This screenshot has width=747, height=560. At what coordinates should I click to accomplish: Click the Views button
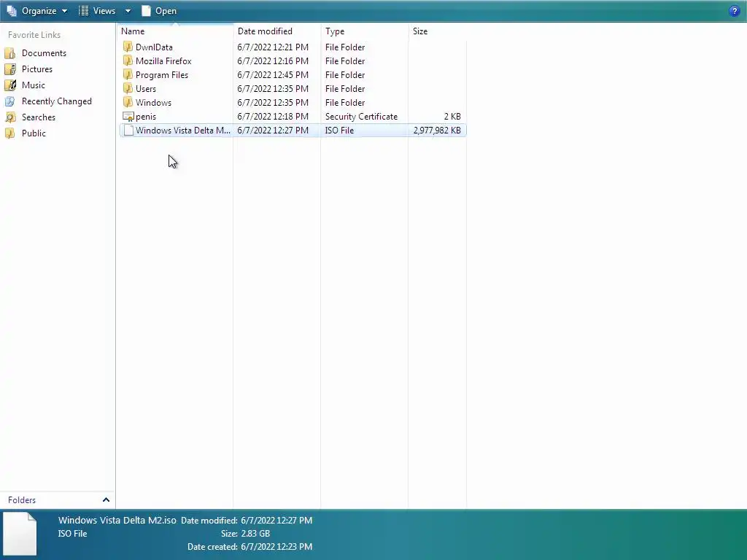point(97,10)
